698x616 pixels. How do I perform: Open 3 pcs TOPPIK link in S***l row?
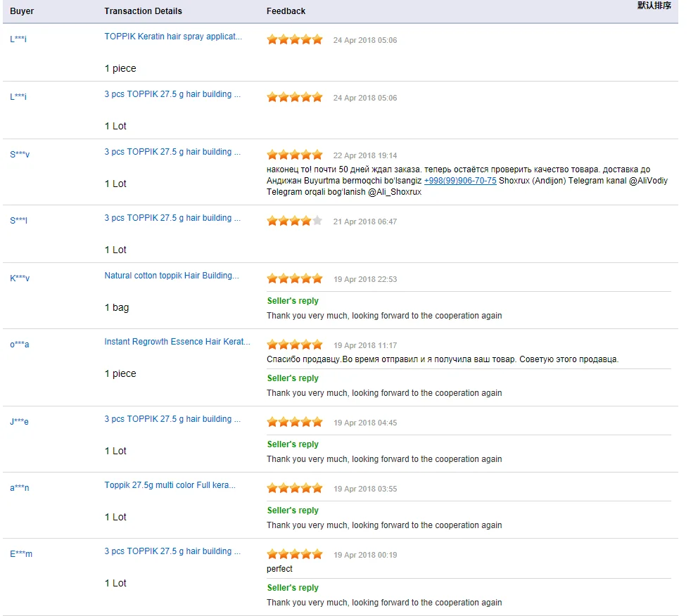coord(172,218)
